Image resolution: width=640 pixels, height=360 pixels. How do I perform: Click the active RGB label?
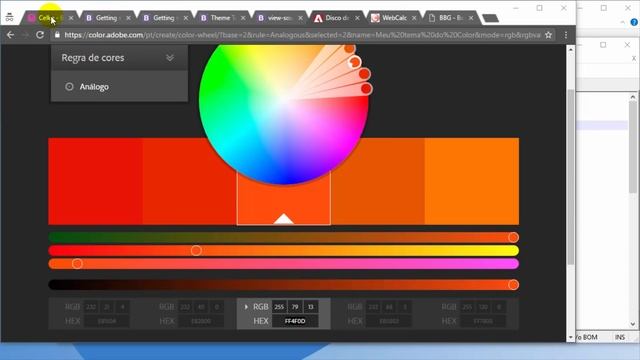pos(260,307)
